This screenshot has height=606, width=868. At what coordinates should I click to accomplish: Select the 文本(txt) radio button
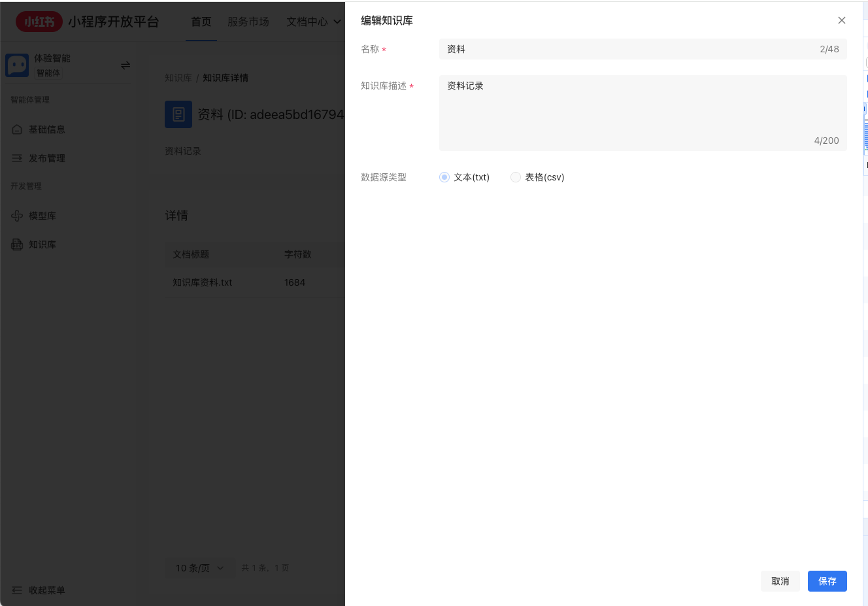(x=444, y=177)
